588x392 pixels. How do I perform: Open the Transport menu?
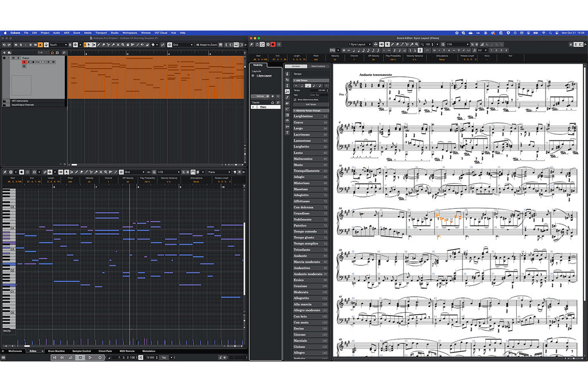click(101, 33)
